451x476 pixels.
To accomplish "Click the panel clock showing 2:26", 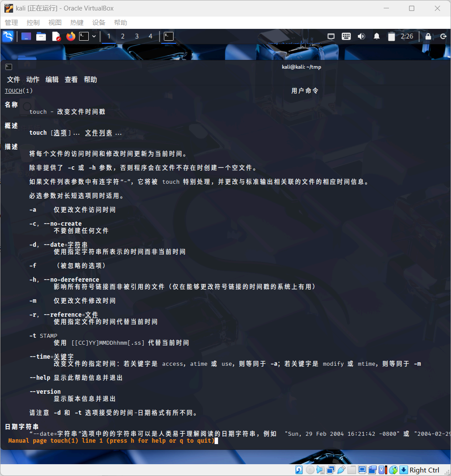I will [x=407, y=36].
